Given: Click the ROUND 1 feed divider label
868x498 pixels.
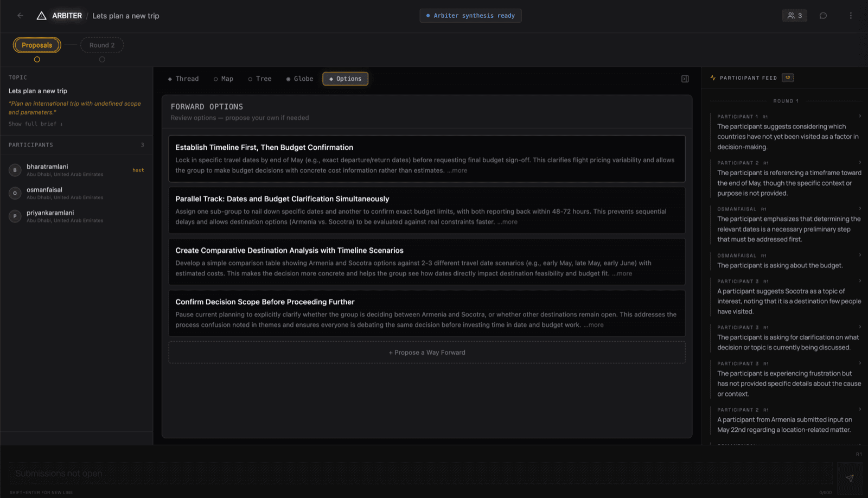Looking at the screenshot, I should (x=786, y=101).
